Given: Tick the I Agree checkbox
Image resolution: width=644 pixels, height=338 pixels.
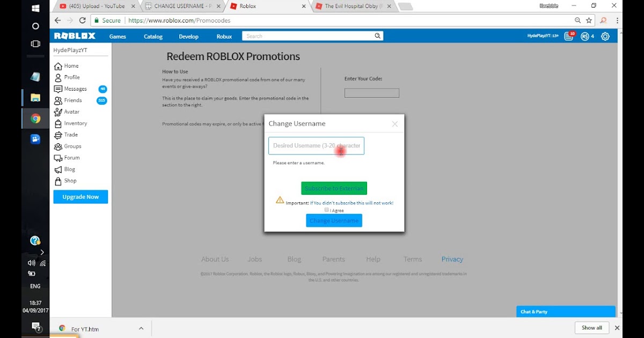Looking at the screenshot, I should tap(326, 210).
